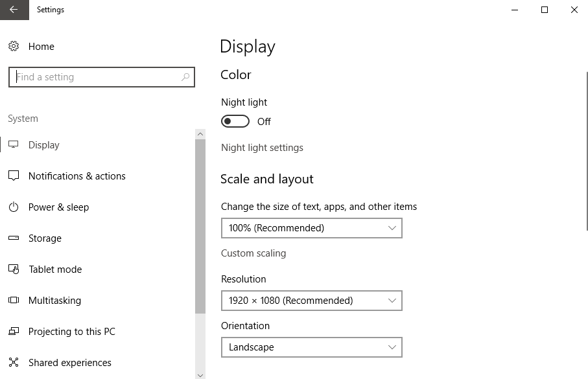Click the Tablet mode icon
This screenshot has width=588, height=379.
[x=14, y=270]
